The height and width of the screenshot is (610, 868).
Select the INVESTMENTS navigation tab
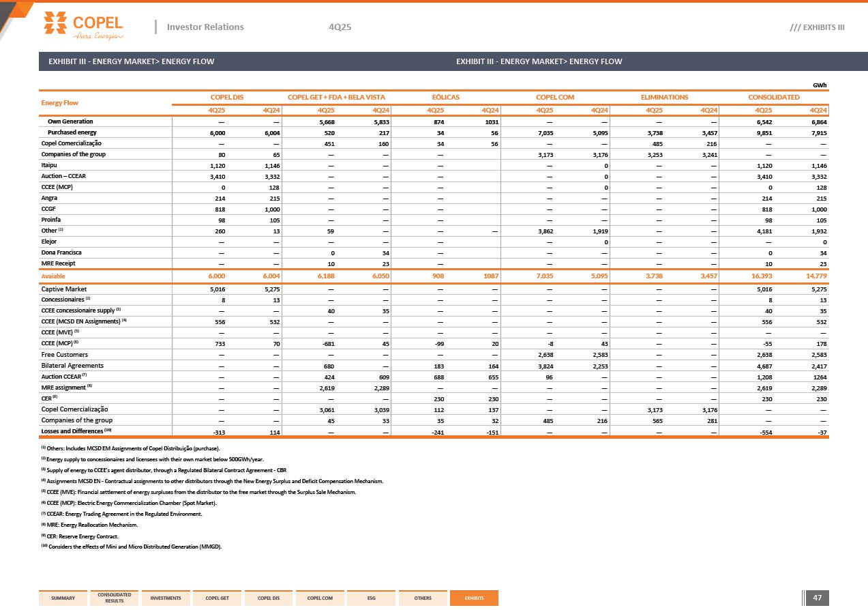coord(166,598)
